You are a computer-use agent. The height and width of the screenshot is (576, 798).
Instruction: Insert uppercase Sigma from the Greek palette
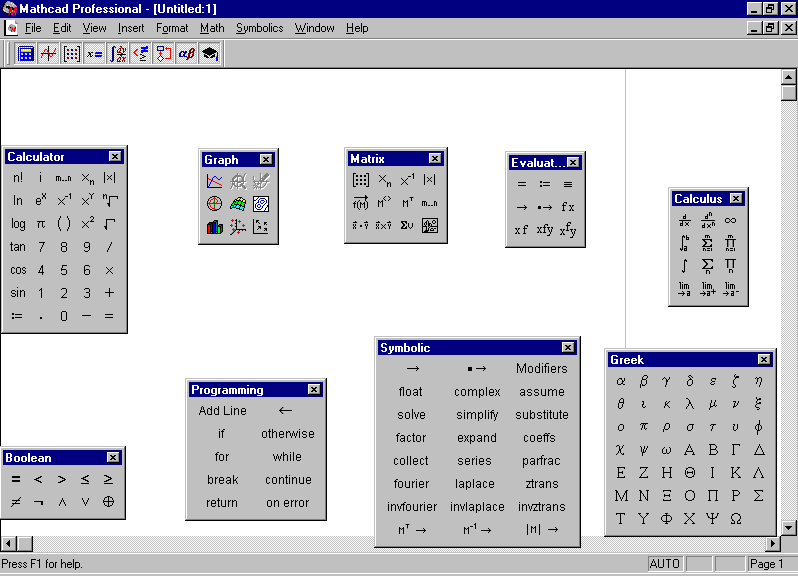pos(758,496)
